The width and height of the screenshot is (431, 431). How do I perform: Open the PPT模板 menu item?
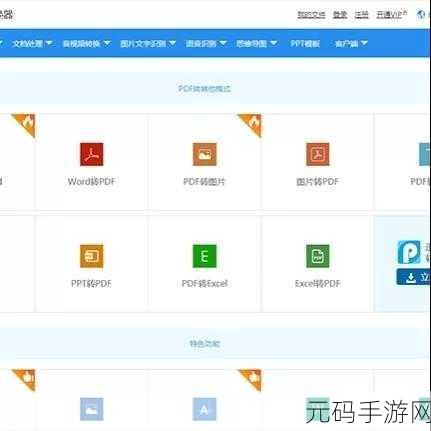pyautogui.click(x=305, y=44)
